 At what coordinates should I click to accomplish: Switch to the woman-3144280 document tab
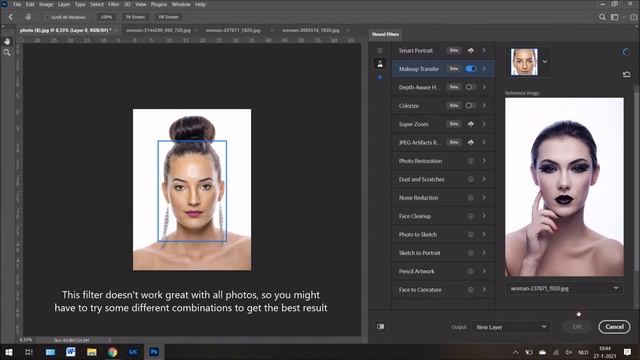coord(158,30)
